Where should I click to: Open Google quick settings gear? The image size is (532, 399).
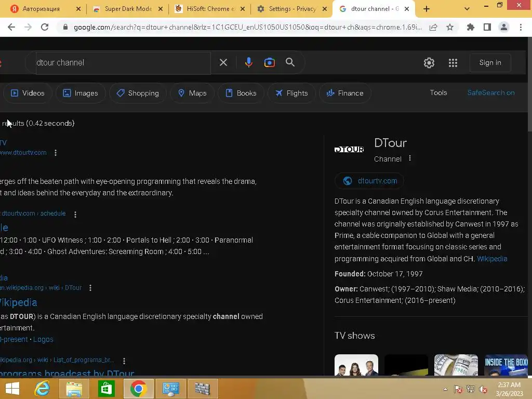coord(429,63)
